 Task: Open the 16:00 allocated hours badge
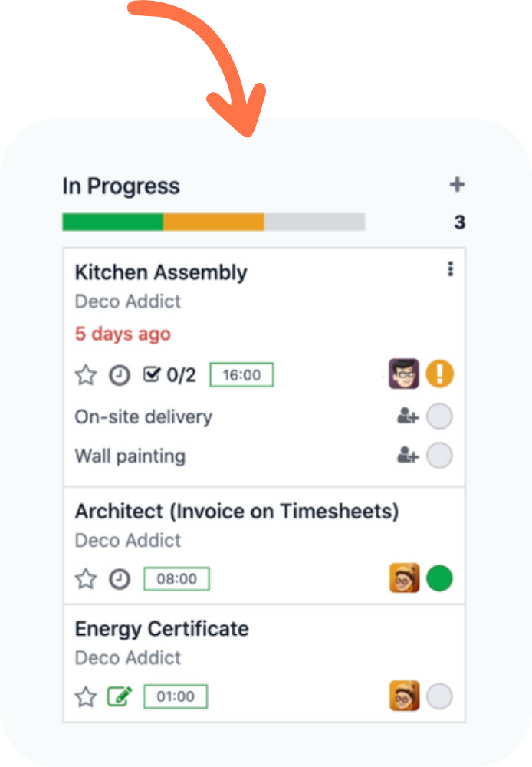pos(241,375)
